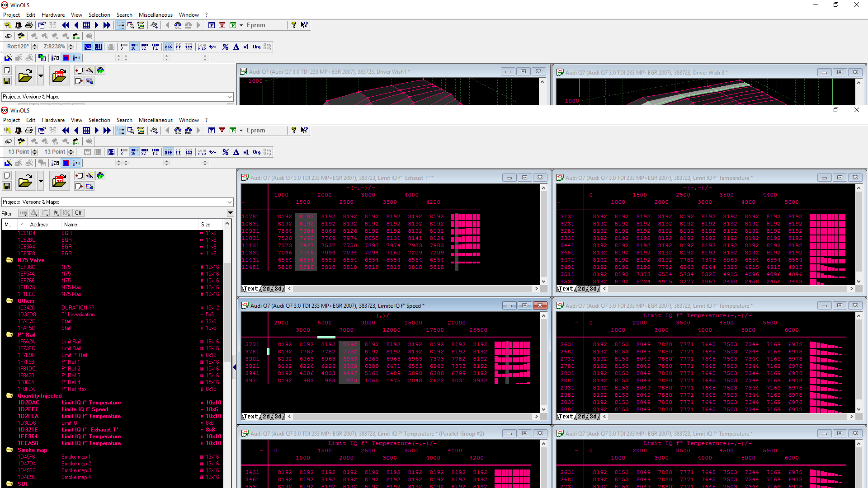Click the red import project folder icon in front window
868x488 pixels.
[59, 181]
